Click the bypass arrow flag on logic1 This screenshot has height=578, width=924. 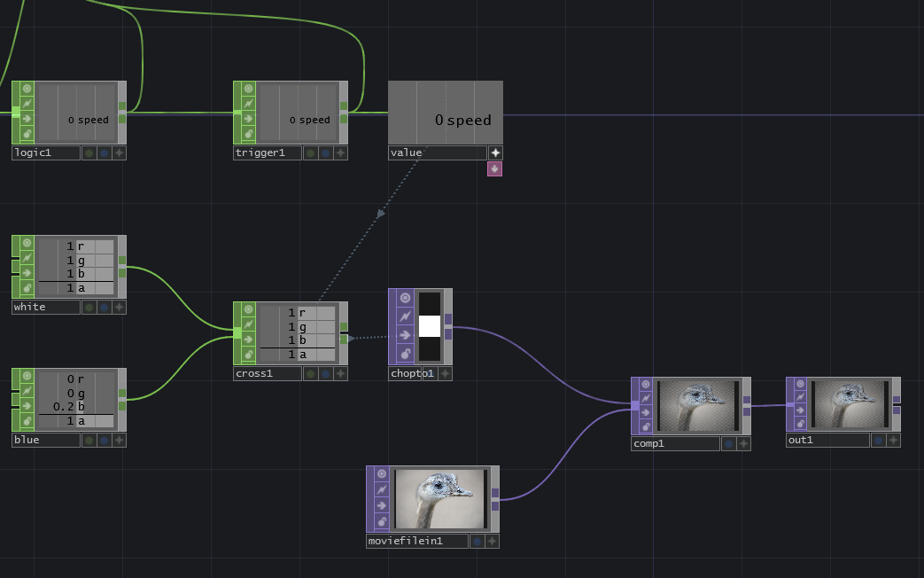(x=25, y=120)
